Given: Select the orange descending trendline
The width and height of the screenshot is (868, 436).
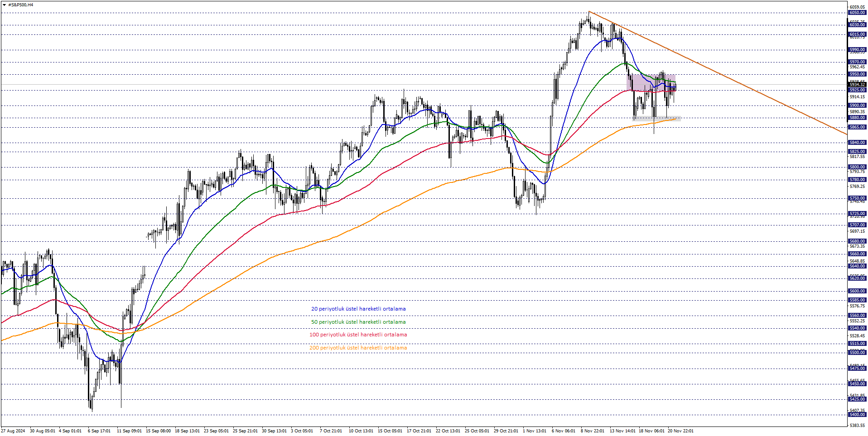Looking at the screenshot, I should pos(718,72).
